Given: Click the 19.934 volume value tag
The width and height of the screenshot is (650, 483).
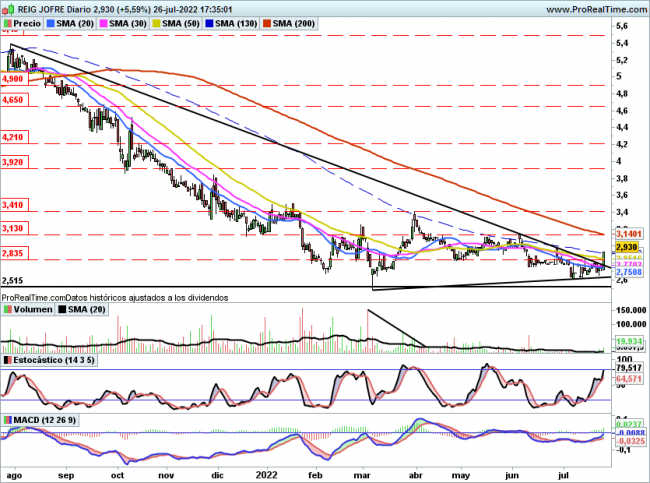Looking at the screenshot, I should (629, 341).
